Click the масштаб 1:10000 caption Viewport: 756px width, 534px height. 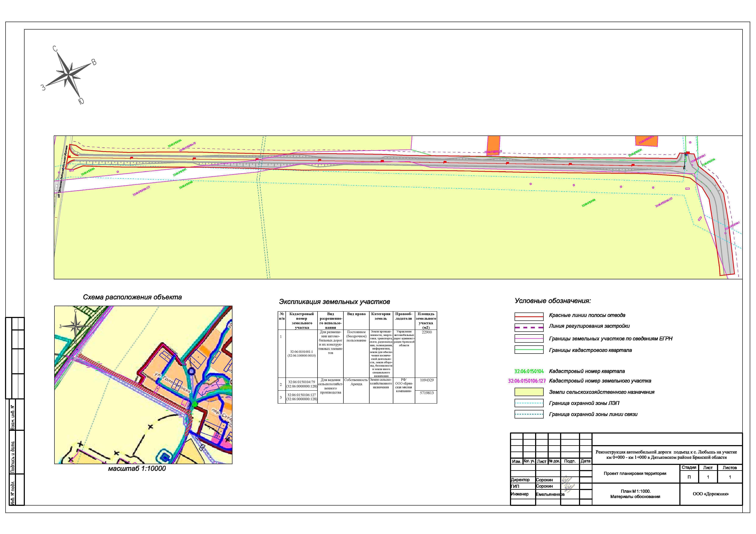coord(137,469)
